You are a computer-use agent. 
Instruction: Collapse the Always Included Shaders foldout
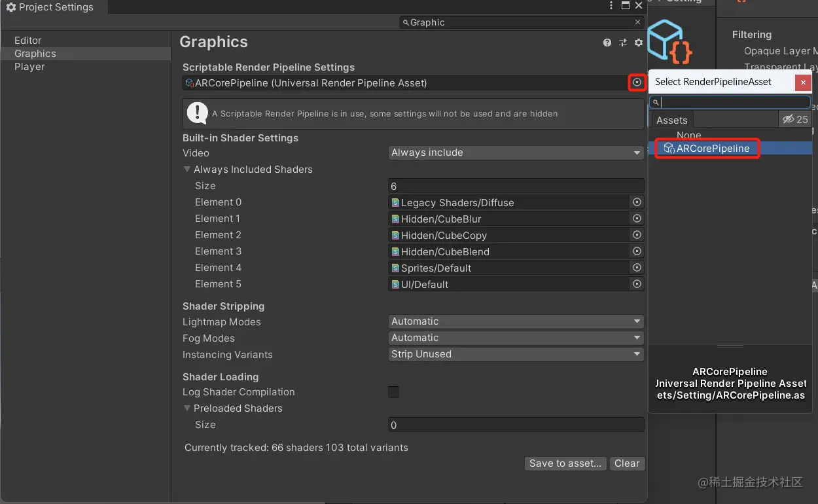pyautogui.click(x=187, y=169)
